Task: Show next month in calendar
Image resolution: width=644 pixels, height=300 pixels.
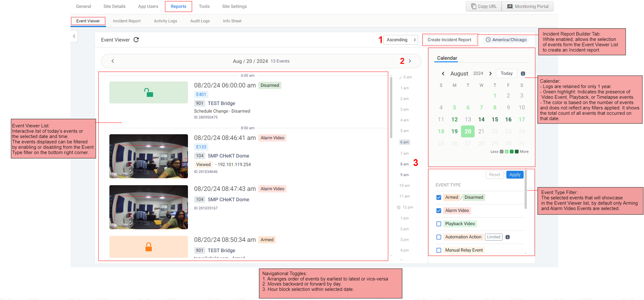Action: point(490,73)
